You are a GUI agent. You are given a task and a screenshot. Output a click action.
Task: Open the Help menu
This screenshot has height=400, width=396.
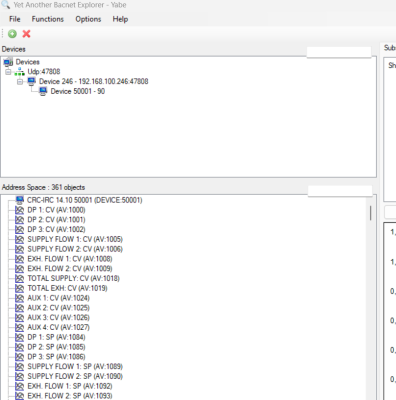click(120, 19)
